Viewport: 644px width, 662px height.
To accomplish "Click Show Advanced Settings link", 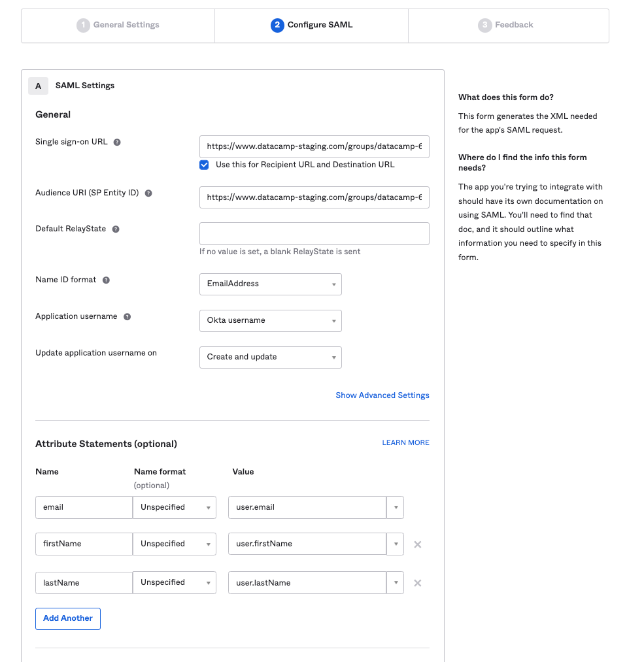I will click(x=382, y=395).
